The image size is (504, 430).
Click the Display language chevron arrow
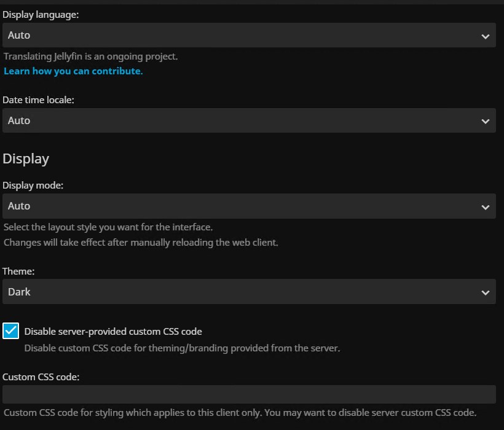click(485, 36)
